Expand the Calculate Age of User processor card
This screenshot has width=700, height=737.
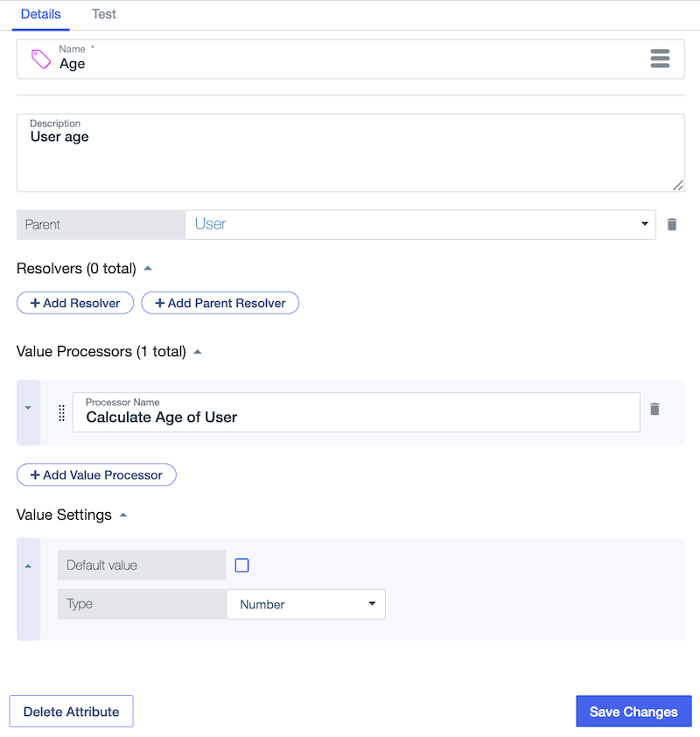pos(28,407)
